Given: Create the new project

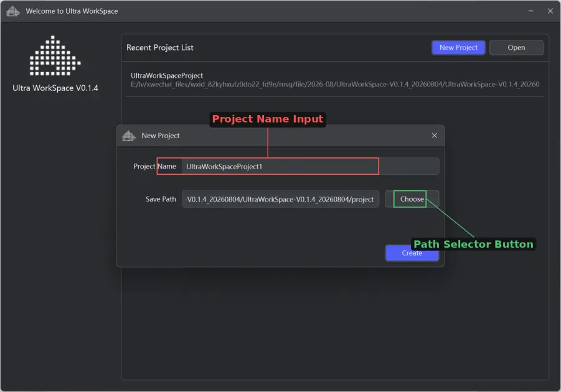Looking at the screenshot, I should coord(412,253).
